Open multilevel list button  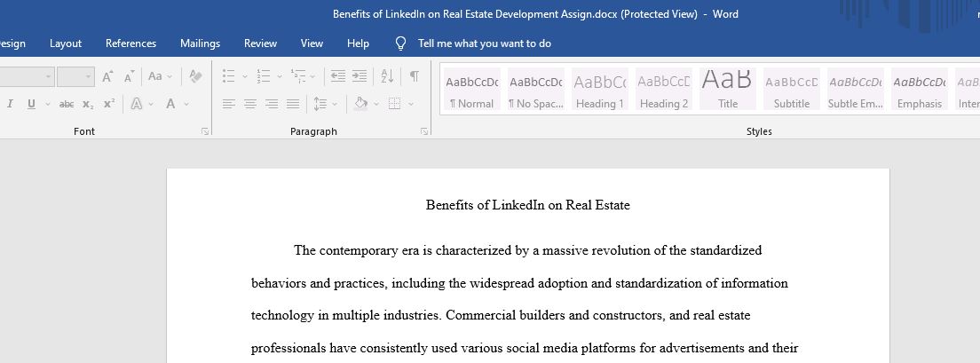click(x=297, y=76)
